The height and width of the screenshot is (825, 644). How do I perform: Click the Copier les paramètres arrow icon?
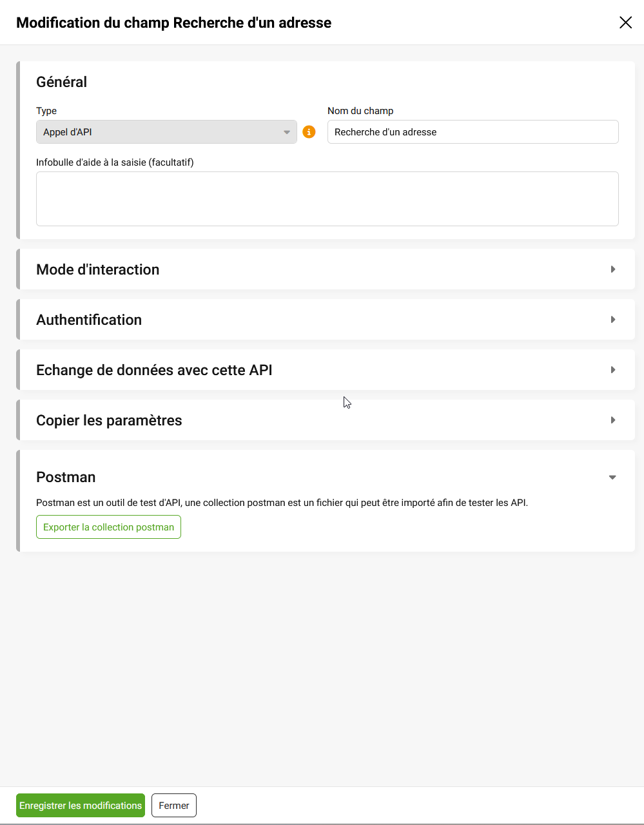coord(613,420)
